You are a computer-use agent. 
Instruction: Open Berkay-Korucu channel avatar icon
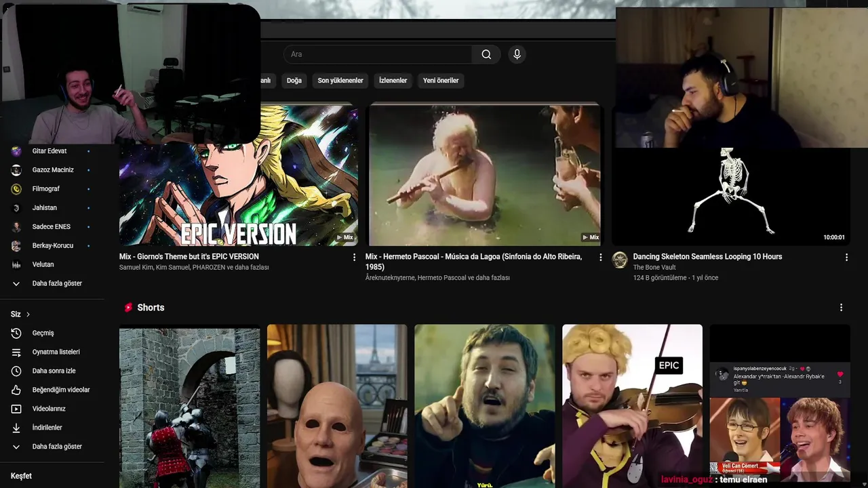16,246
